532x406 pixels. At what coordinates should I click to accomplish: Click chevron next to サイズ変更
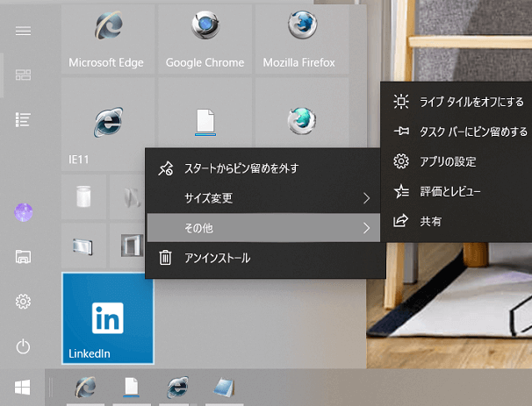[366, 198]
